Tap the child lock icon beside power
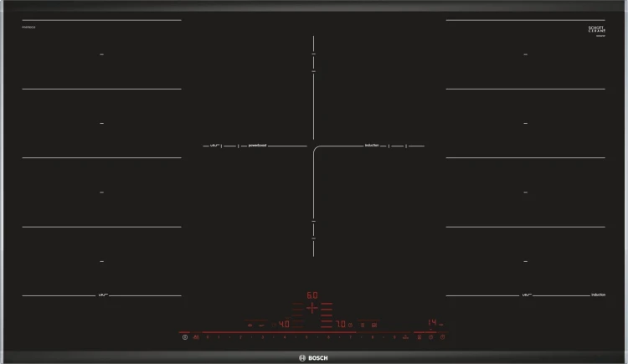628x364 pixels. [196, 337]
